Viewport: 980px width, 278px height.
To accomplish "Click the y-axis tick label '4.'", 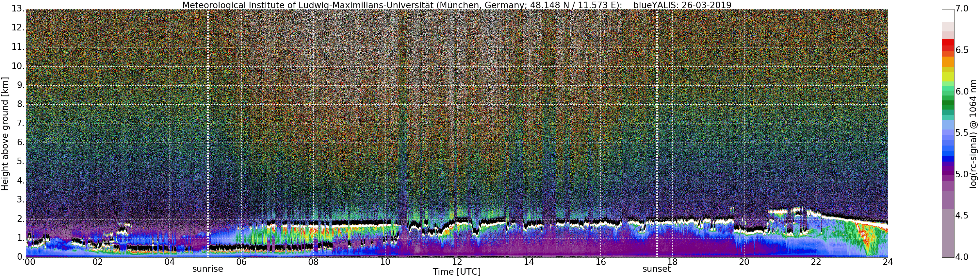I will point(20,181).
